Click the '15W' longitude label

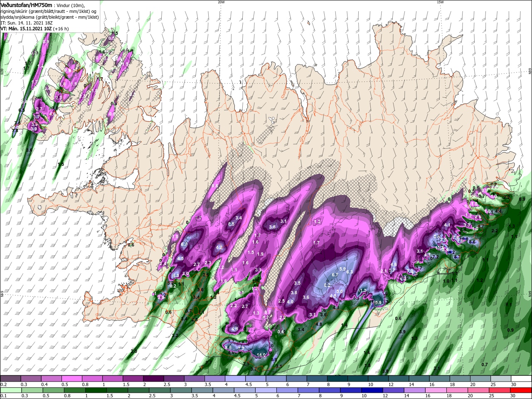tap(440, 2)
